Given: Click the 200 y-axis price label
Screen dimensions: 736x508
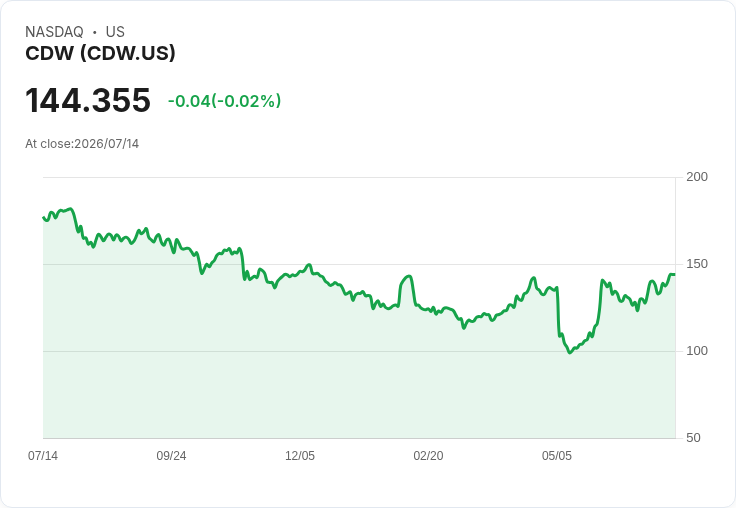Looking at the screenshot, I should click(x=697, y=177).
